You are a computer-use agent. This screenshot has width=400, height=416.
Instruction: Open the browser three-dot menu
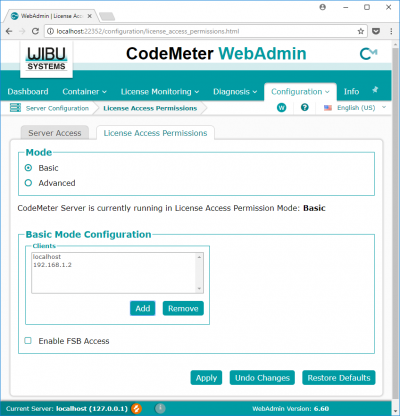point(391,31)
